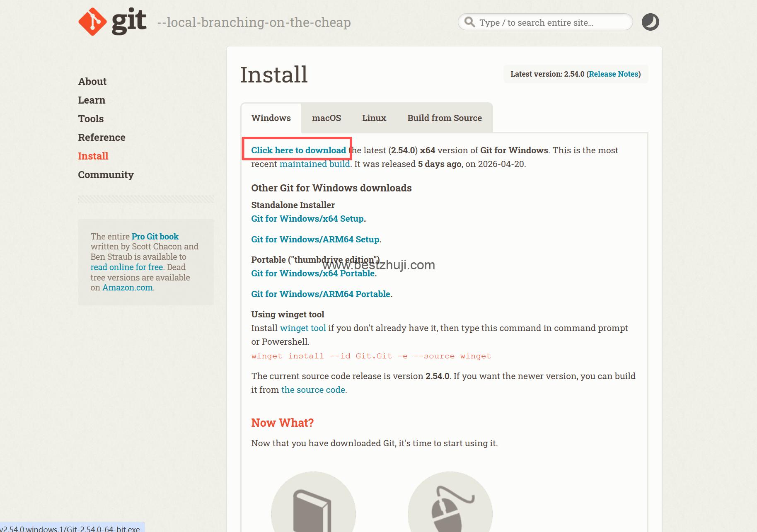
Task: Toggle dark mode with moon icon
Action: (x=650, y=22)
